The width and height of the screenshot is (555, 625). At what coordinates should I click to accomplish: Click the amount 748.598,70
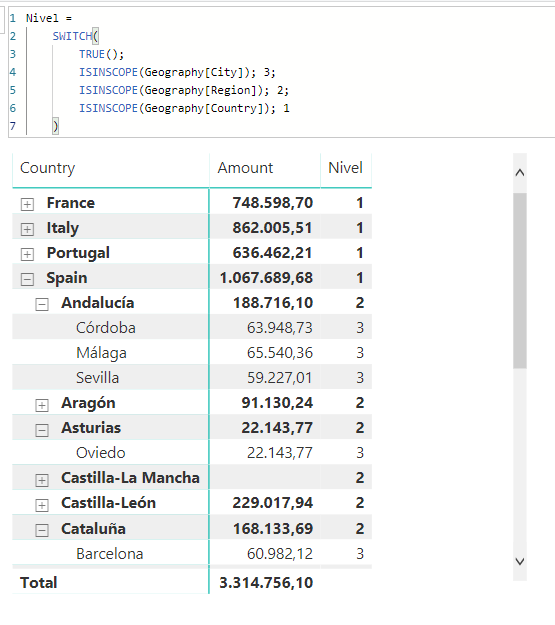273,203
